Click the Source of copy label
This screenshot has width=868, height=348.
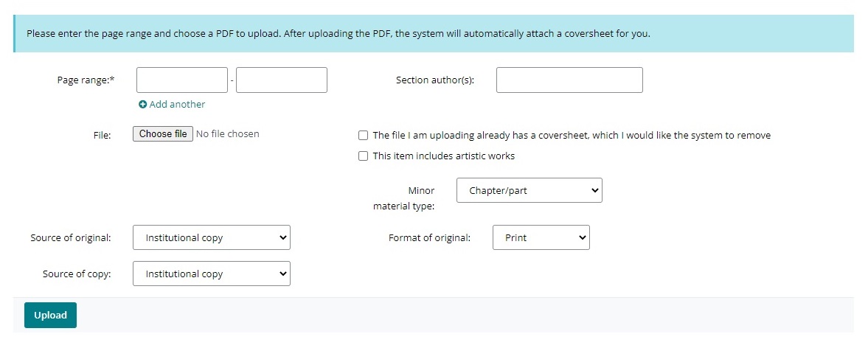[77, 274]
